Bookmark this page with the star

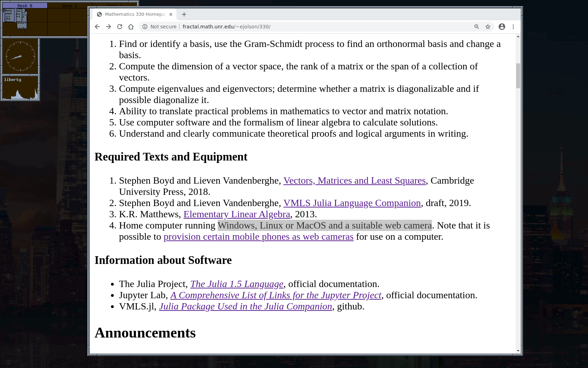[488, 27]
